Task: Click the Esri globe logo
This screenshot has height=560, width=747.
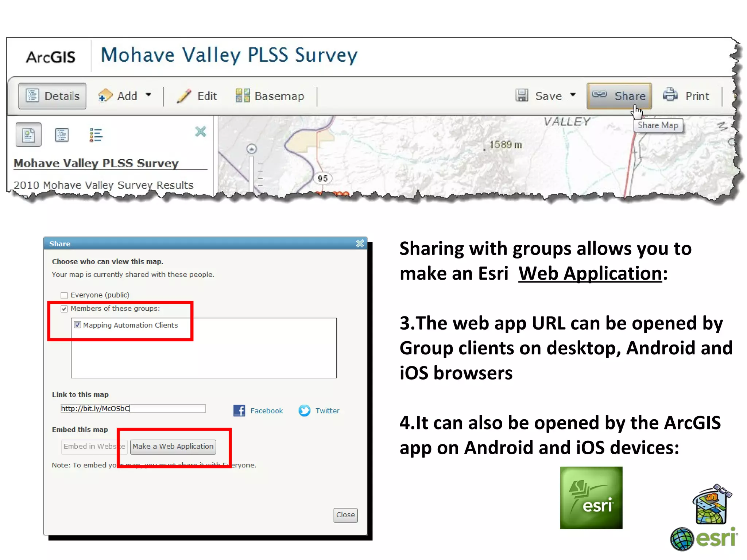Action: [682, 538]
